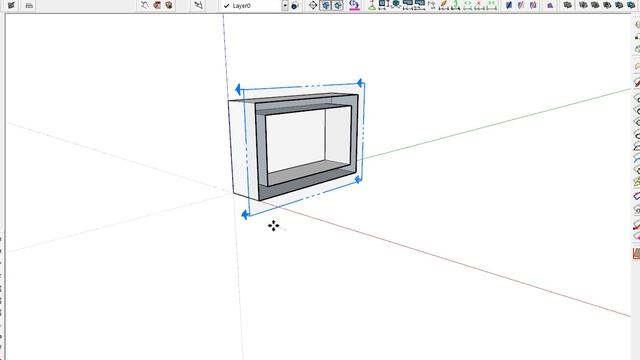Select the Outer Shell solid tool
Screen dimensions: 640x360
567,5
